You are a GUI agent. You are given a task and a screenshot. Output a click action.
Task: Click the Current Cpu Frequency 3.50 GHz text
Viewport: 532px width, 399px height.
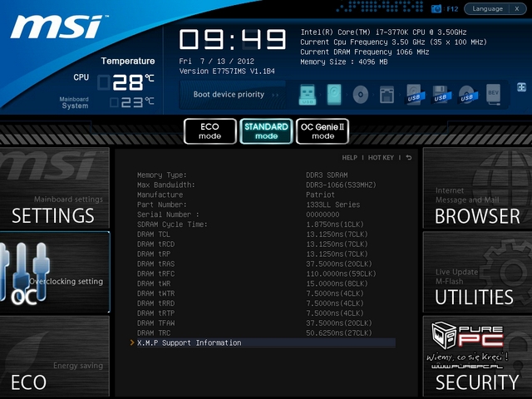(x=393, y=42)
